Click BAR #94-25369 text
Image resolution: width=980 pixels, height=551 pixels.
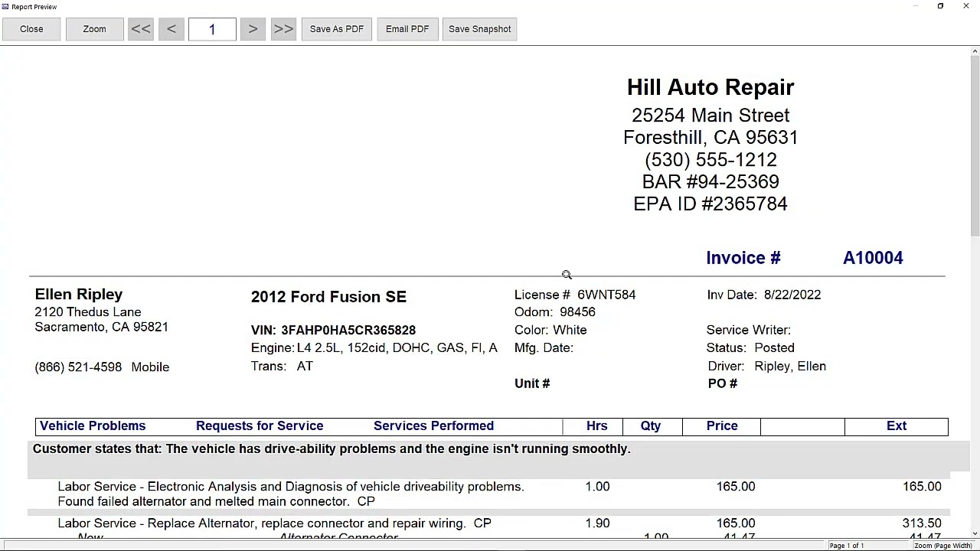pos(710,182)
